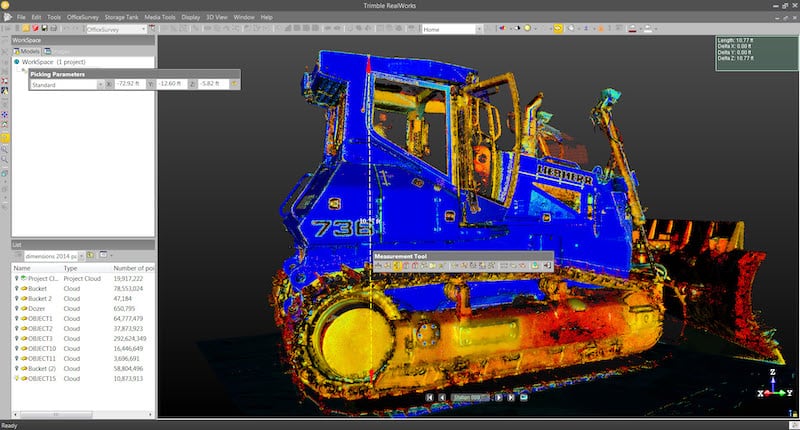Click the highlighted yellow navigation mode icon

click(x=558, y=29)
